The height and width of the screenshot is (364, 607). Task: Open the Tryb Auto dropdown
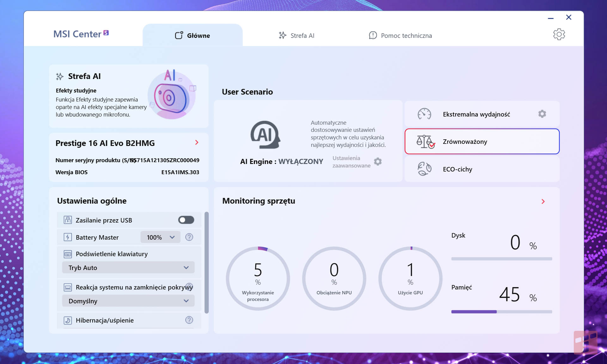(x=128, y=268)
